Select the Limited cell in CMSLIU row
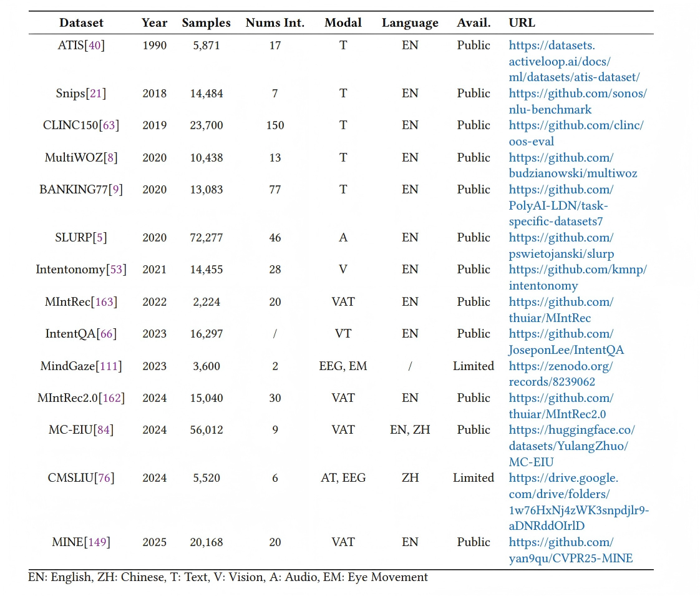The image size is (700, 596). [474, 478]
